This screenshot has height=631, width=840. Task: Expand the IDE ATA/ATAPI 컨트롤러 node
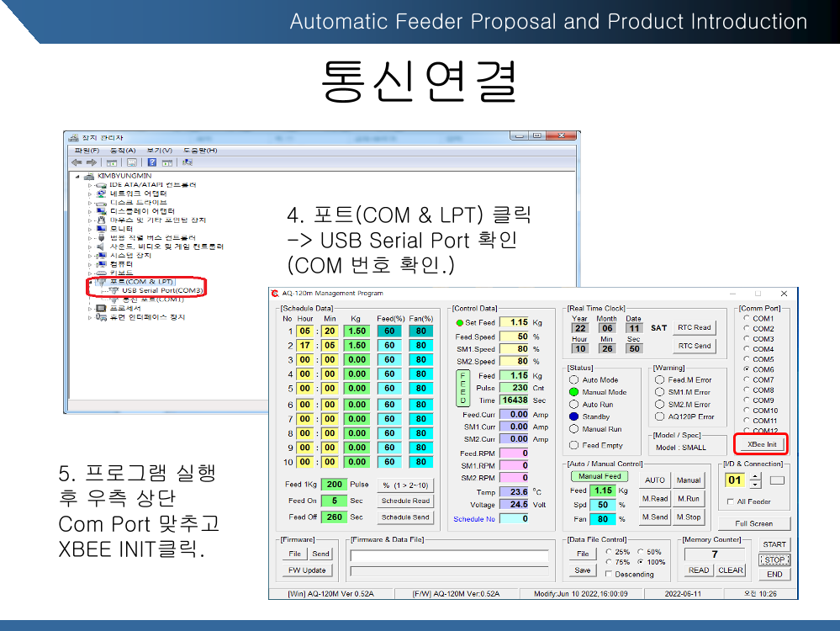[x=91, y=185]
